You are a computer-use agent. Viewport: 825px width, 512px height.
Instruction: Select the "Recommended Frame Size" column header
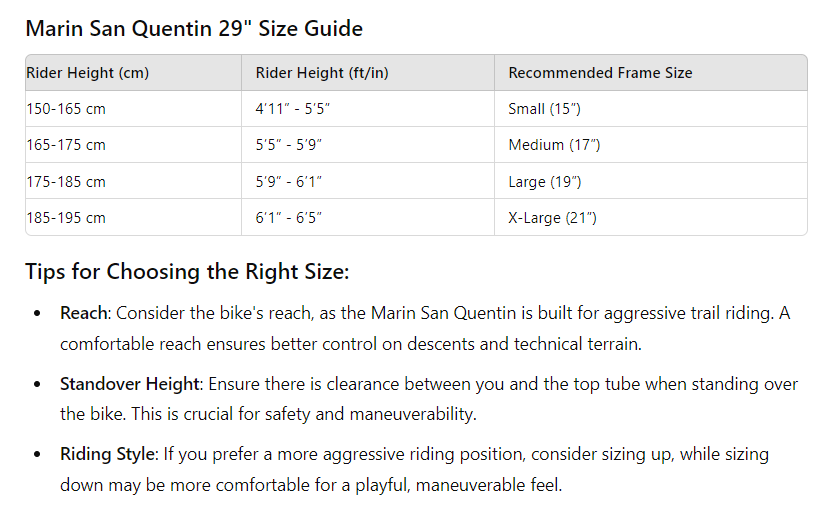[600, 73]
